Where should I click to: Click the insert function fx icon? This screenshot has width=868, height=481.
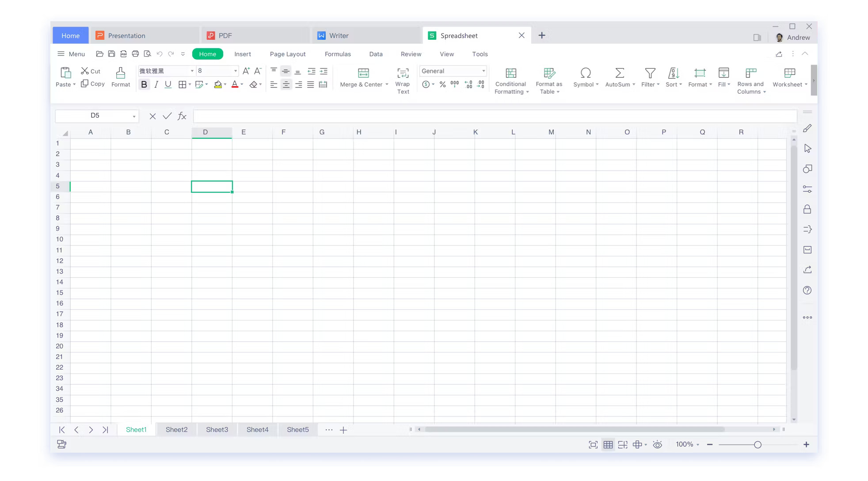coord(182,116)
